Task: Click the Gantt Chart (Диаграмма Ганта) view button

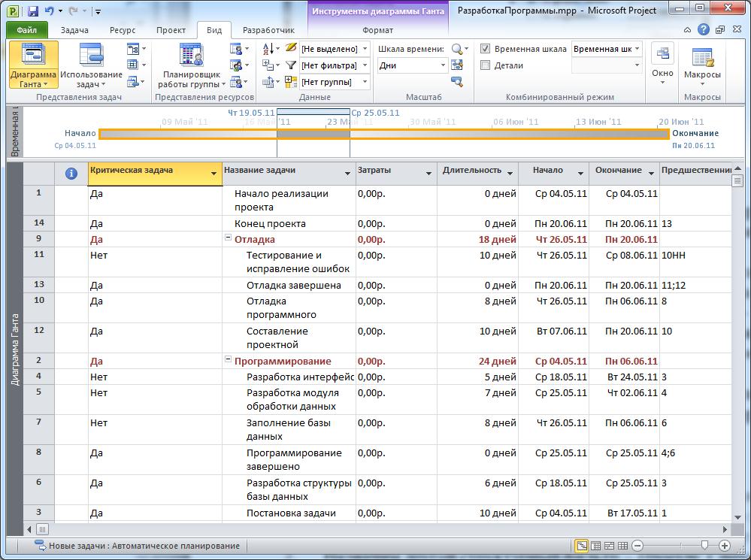Action: (34, 65)
